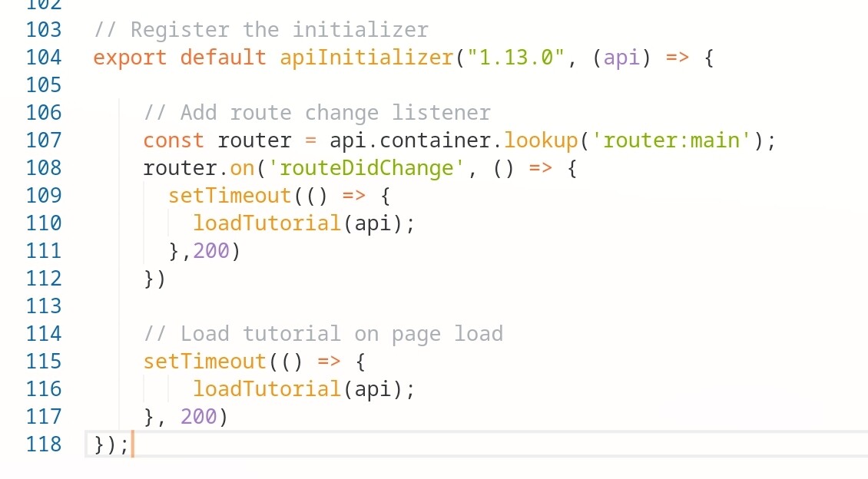The width and height of the screenshot is (868, 479).
Task: Click the '200' value on line 117
Action: click(x=199, y=417)
